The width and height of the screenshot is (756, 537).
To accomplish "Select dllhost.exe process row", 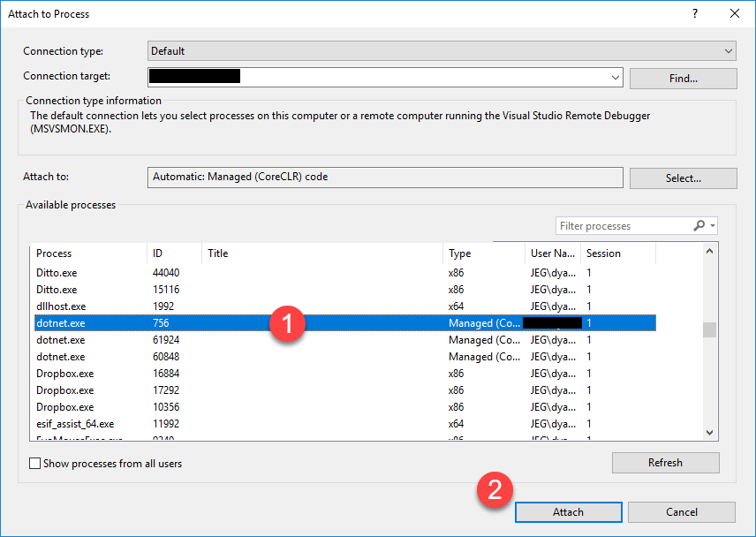I will pos(60,306).
